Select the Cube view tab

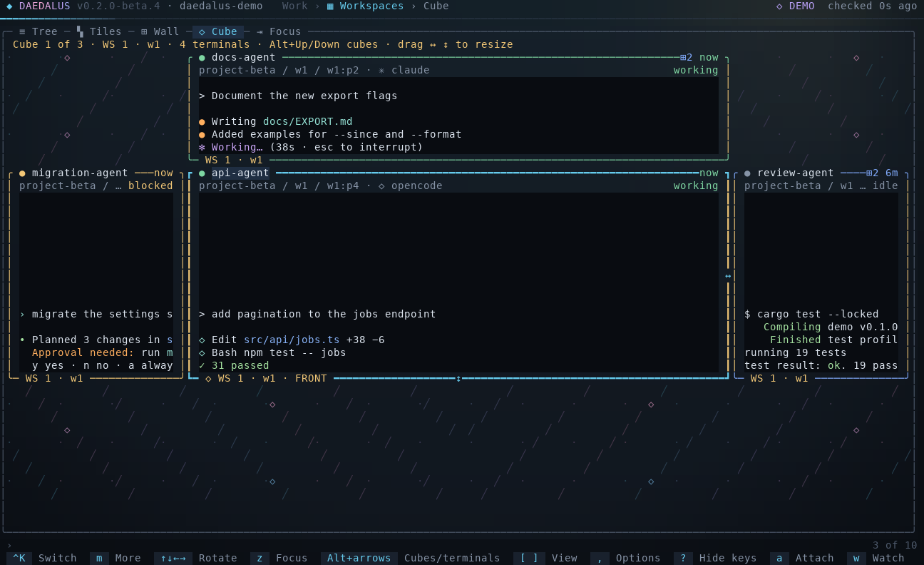(218, 31)
